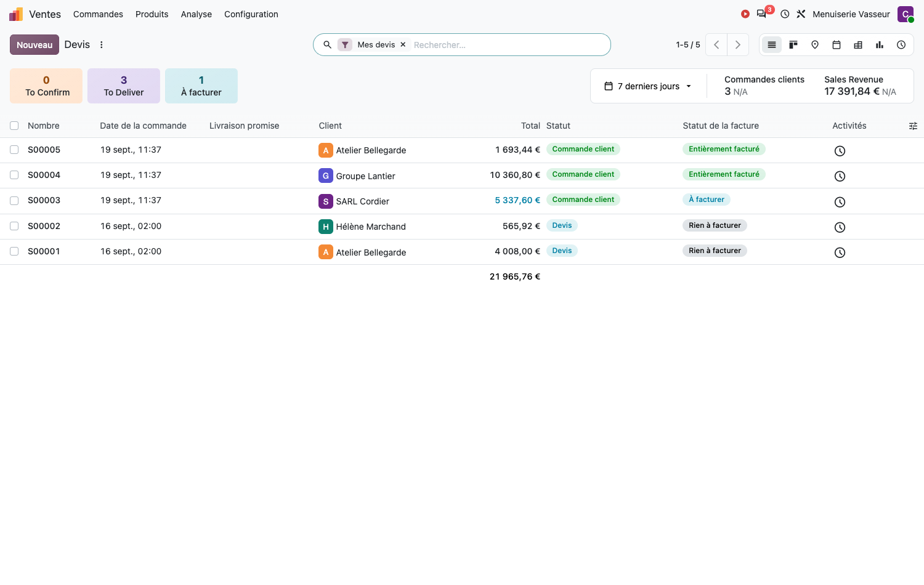
Task: Select the S00005 row checkbox
Action: coord(14,150)
